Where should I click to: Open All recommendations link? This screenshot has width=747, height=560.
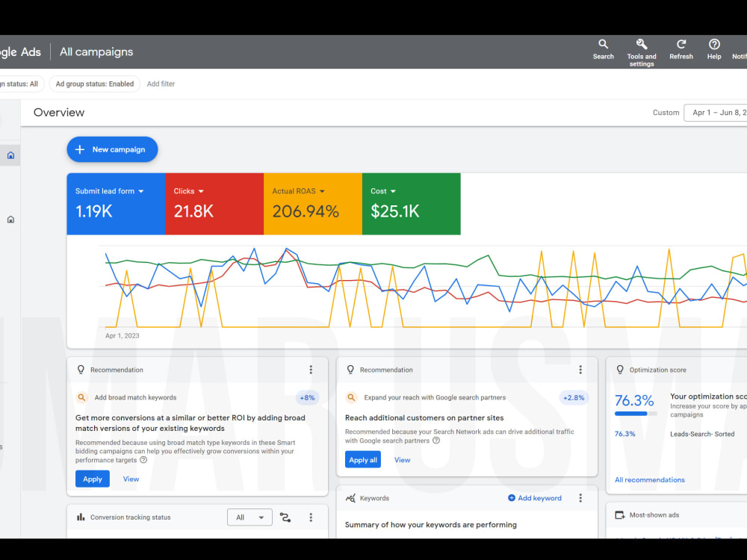pyautogui.click(x=649, y=480)
